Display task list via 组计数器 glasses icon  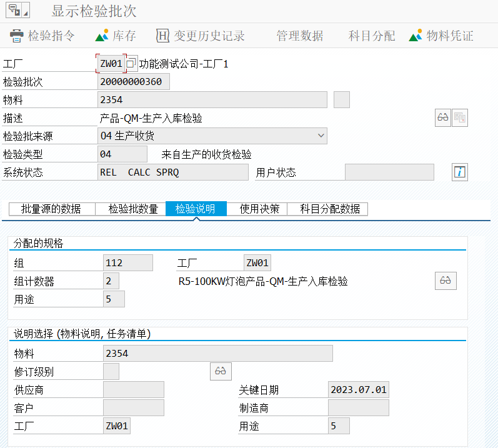pos(446,281)
